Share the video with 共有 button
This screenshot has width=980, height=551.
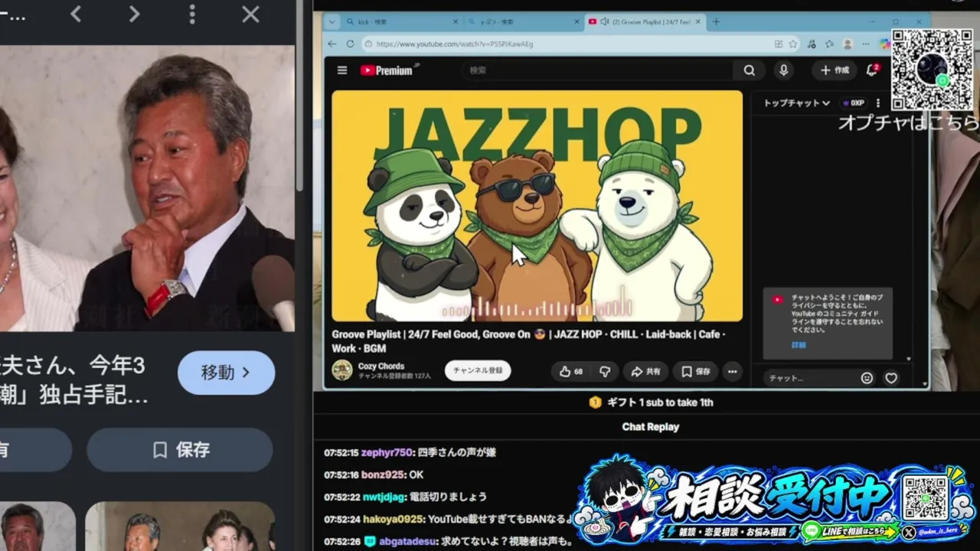point(645,371)
